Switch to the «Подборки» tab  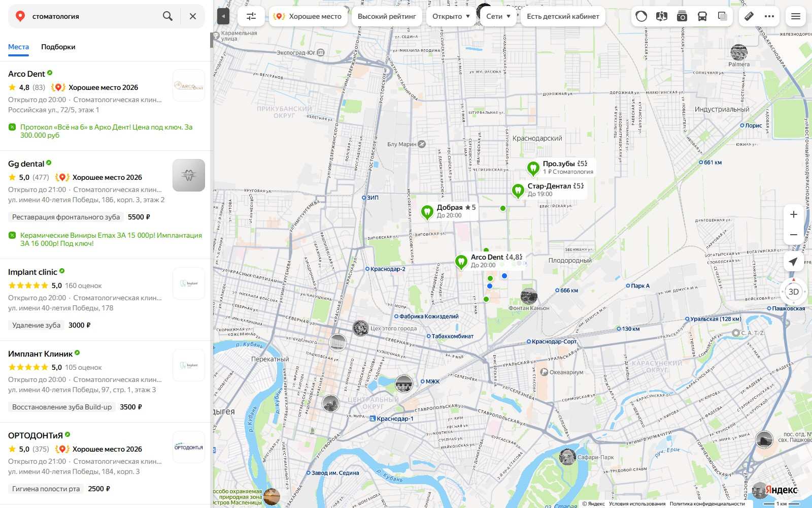pos(58,47)
